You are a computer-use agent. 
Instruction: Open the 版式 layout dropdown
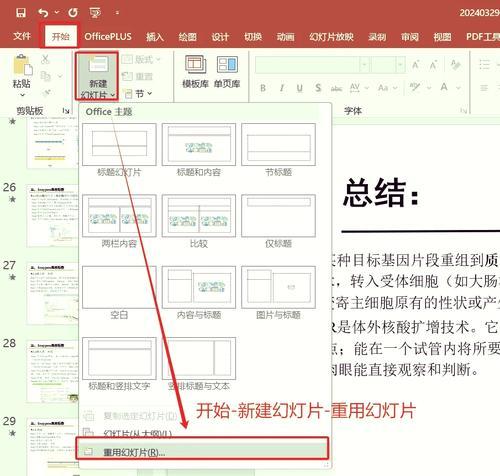[141, 60]
